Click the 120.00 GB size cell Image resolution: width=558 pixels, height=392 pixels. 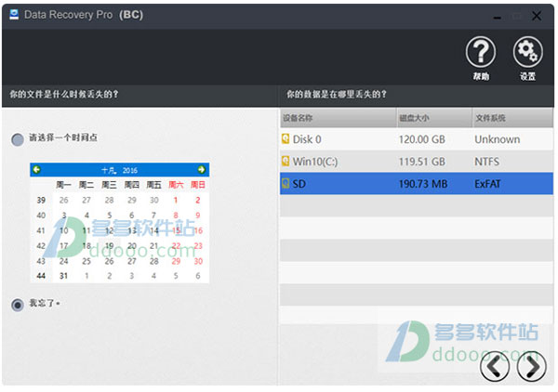point(421,139)
